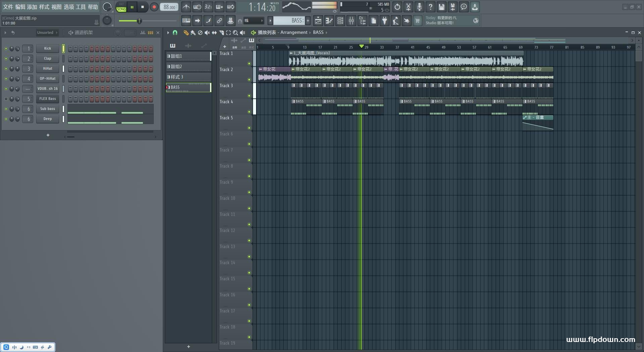The height and width of the screenshot is (352, 644).
Task: Toggle PAT/SONG mode switch
Action: [121, 7]
